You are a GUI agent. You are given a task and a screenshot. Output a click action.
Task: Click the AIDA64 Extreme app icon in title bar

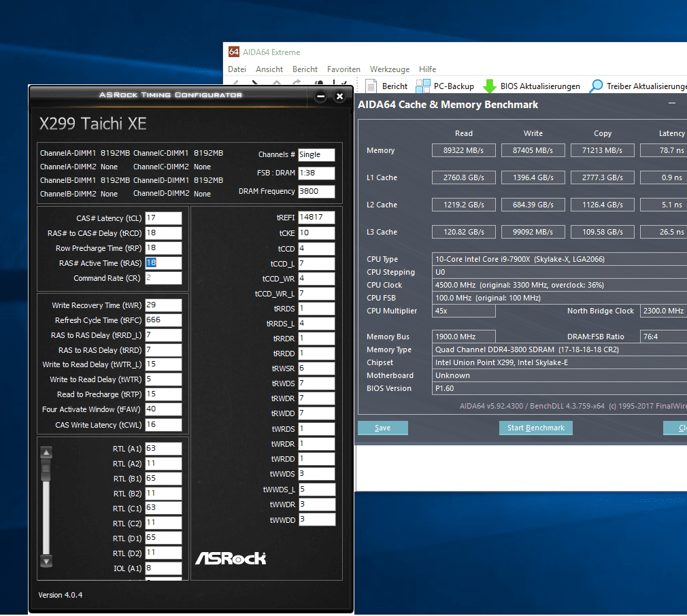(x=234, y=52)
